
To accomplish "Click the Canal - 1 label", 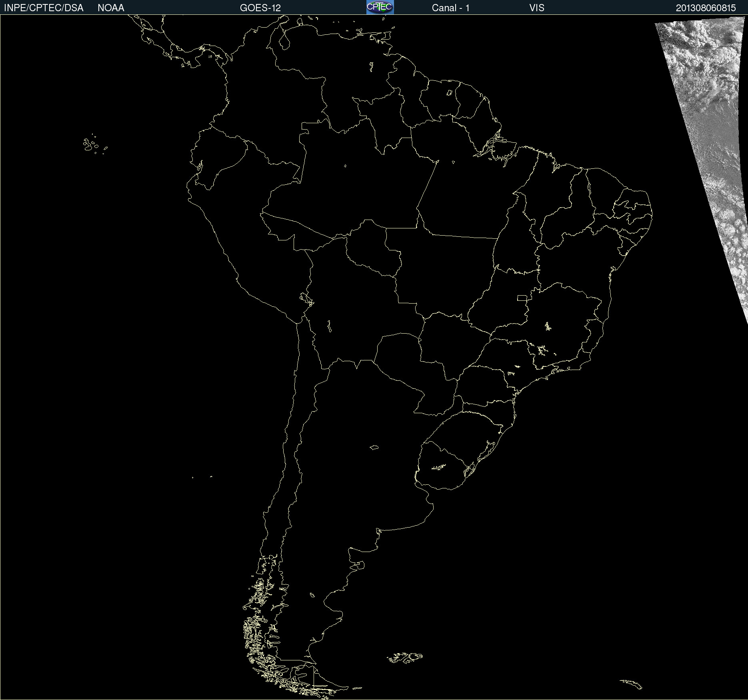I will tap(451, 8).
